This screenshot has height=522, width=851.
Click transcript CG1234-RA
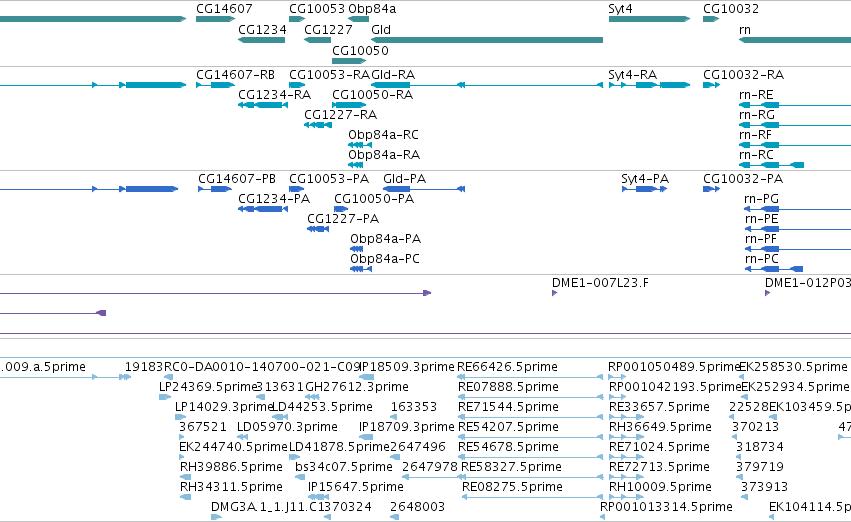point(275,94)
